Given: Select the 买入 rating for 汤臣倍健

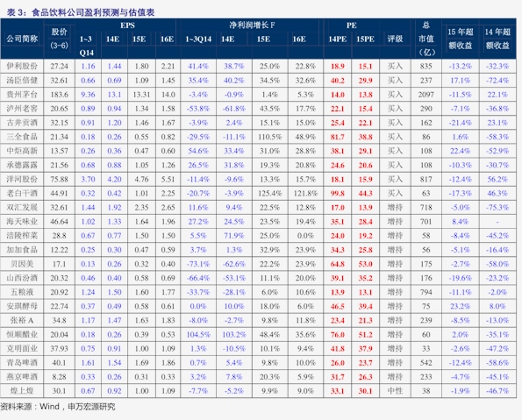Looking at the screenshot, I should tap(395, 80).
